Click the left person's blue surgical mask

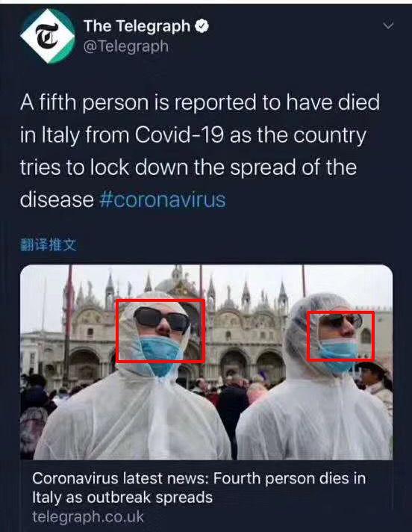point(160,356)
